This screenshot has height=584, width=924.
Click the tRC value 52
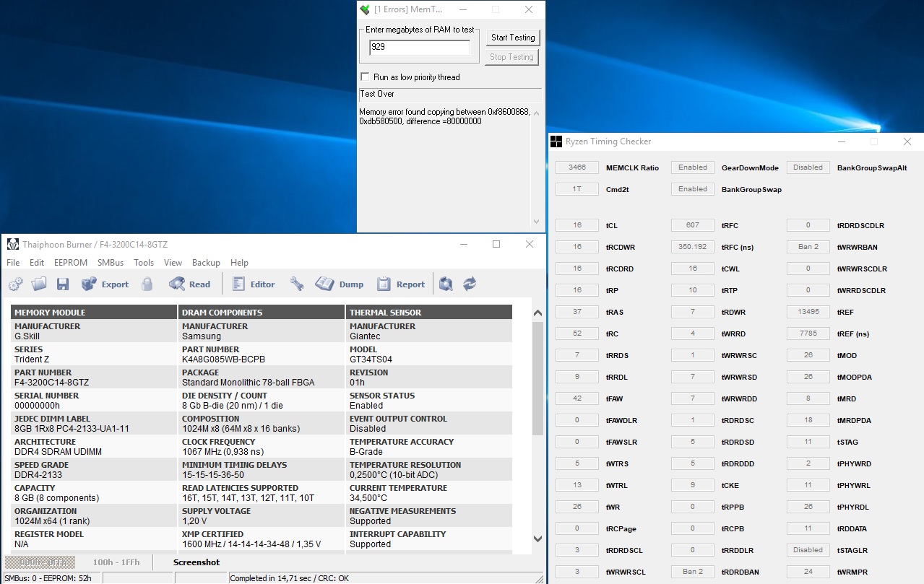coord(577,334)
